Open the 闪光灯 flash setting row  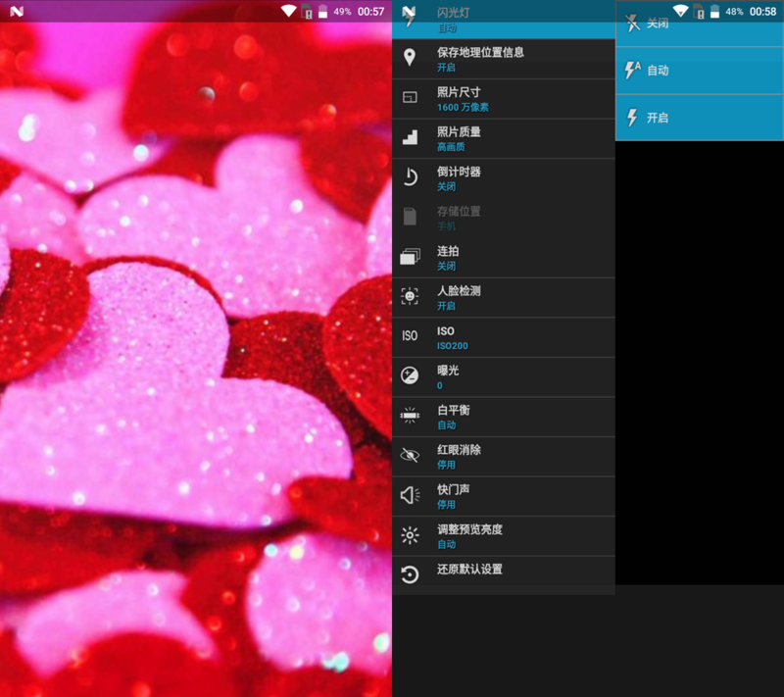(504, 20)
